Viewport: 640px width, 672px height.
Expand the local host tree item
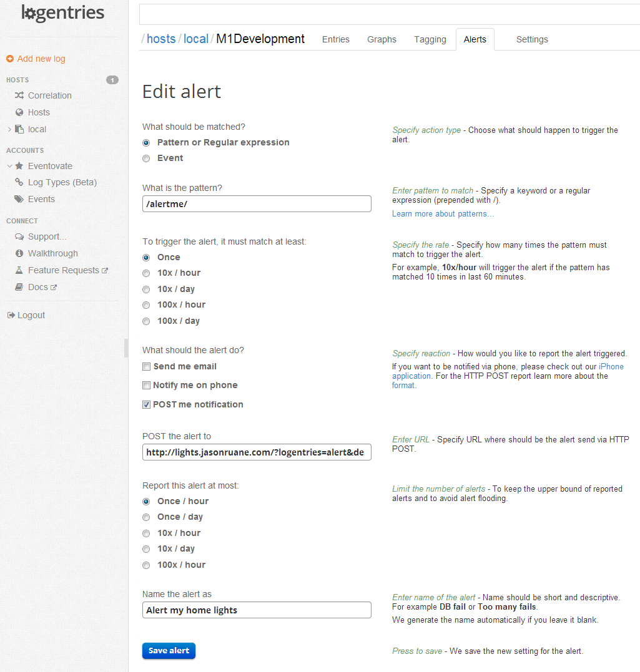coord(9,129)
